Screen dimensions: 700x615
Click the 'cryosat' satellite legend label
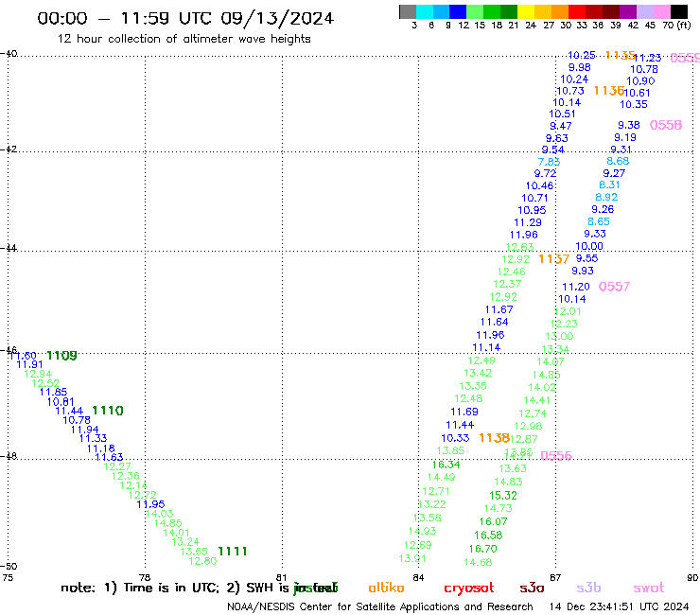pyautogui.click(x=469, y=589)
